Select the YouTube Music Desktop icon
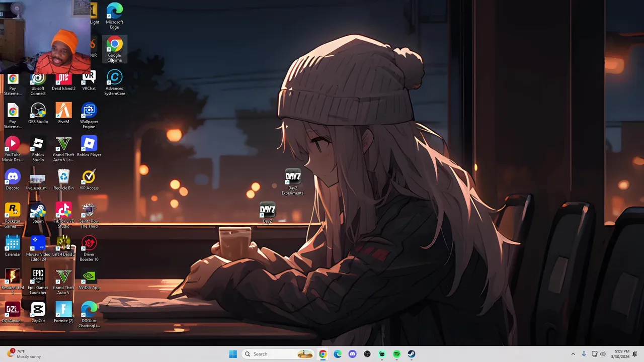 (x=13, y=149)
